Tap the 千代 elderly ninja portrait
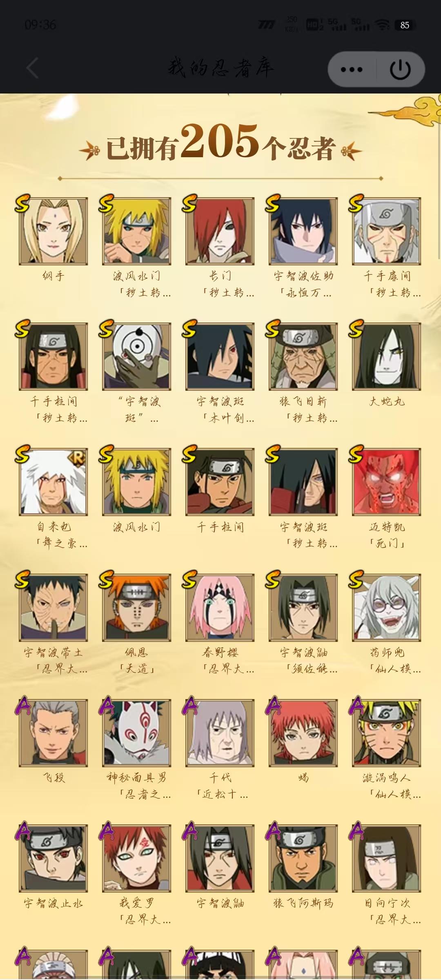Image resolution: width=441 pixels, height=980 pixels. pyautogui.click(x=220, y=733)
